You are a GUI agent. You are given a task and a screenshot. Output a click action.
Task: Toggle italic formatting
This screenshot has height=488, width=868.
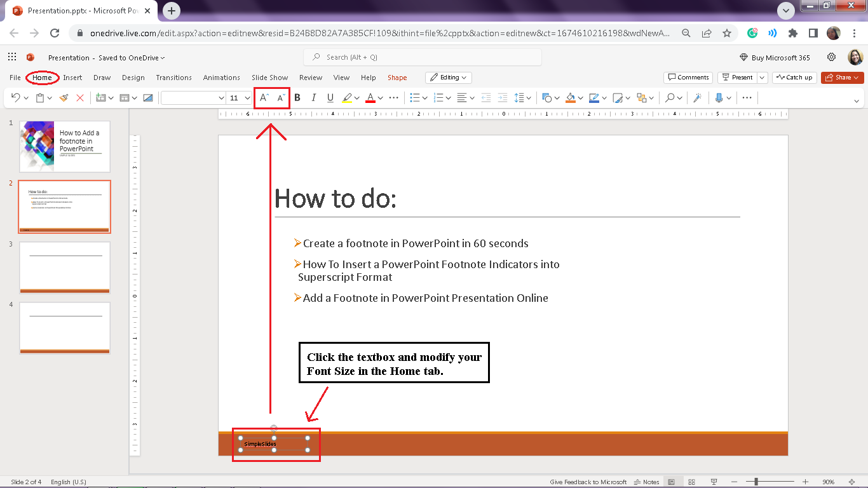313,97
